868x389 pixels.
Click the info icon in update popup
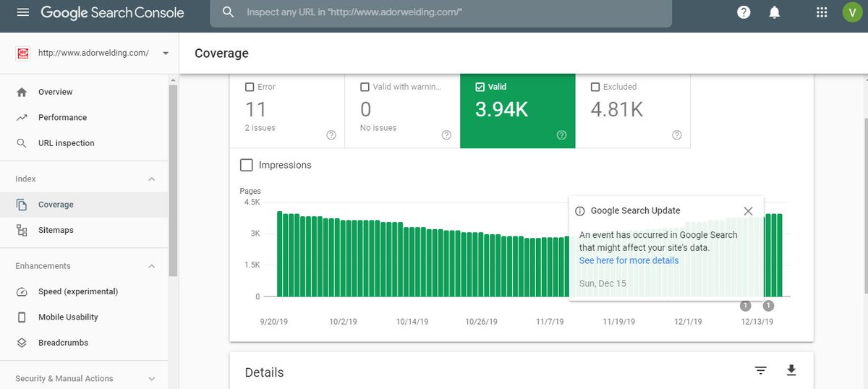[x=579, y=211]
